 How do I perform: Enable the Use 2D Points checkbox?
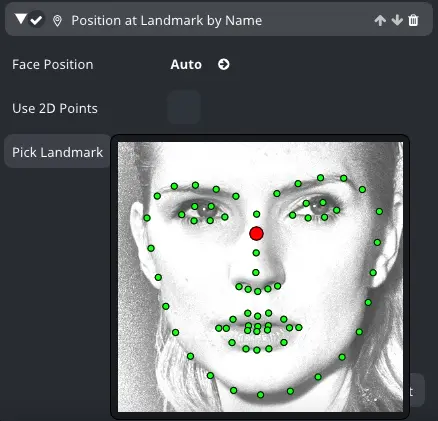tap(184, 107)
